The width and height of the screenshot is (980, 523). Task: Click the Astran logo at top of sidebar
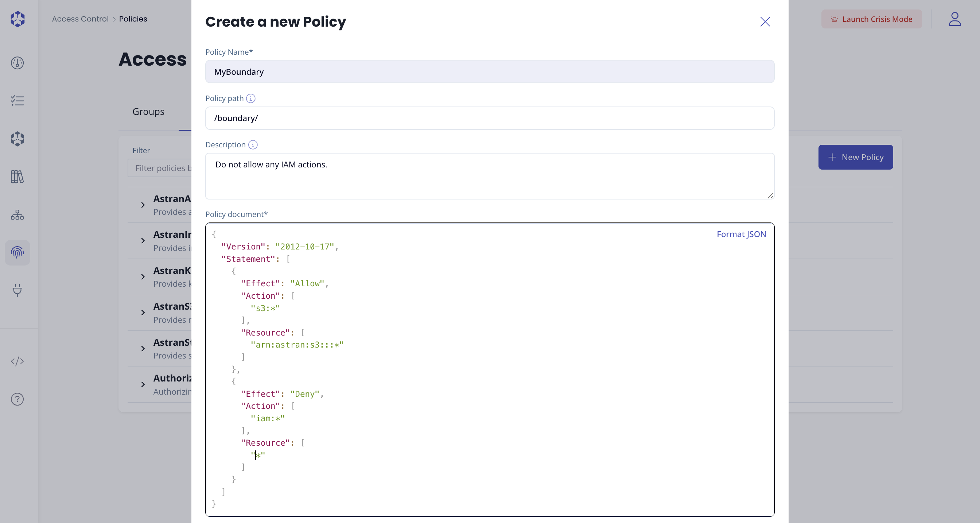tap(17, 19)
